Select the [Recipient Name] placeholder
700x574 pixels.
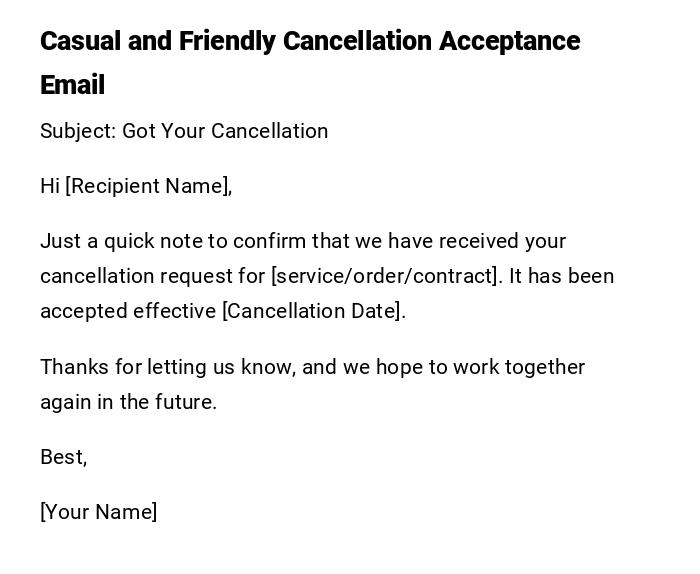click(148, 186)
